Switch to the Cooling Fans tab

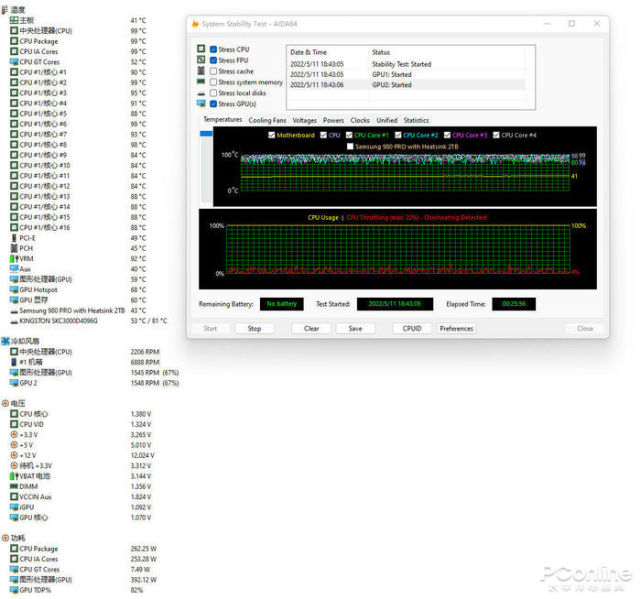pyautogui.click(x=267, y=120)
